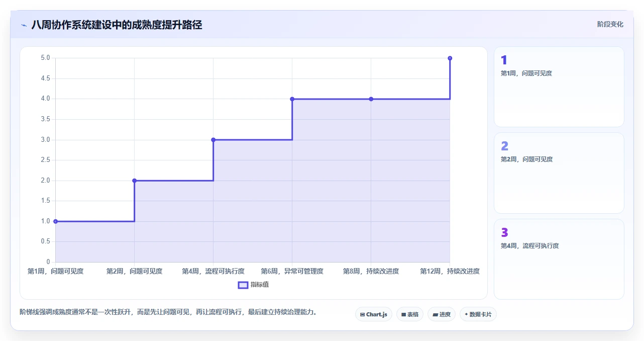Screen dimensions: 644x341
Task: Click the 第12周，持续改进度 axis label
Action: pos(450,271)
